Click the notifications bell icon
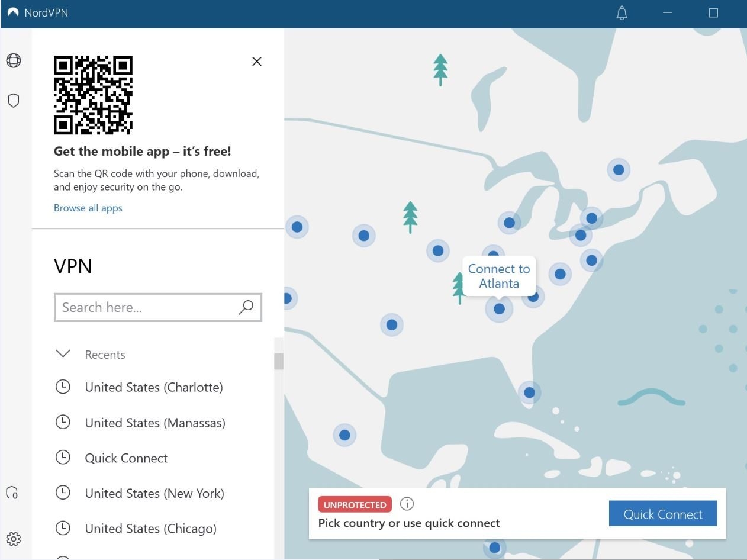Screen dimensions: 747x560 622,13
